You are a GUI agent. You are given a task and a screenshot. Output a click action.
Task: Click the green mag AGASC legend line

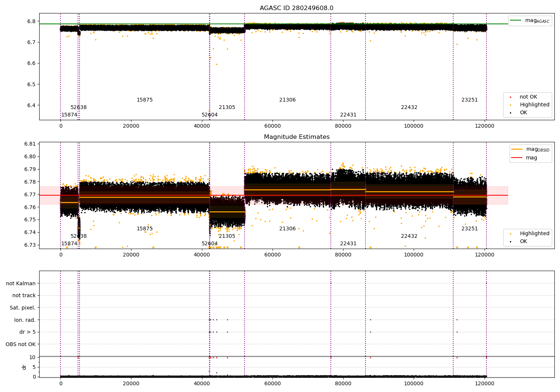pos(516,21)
